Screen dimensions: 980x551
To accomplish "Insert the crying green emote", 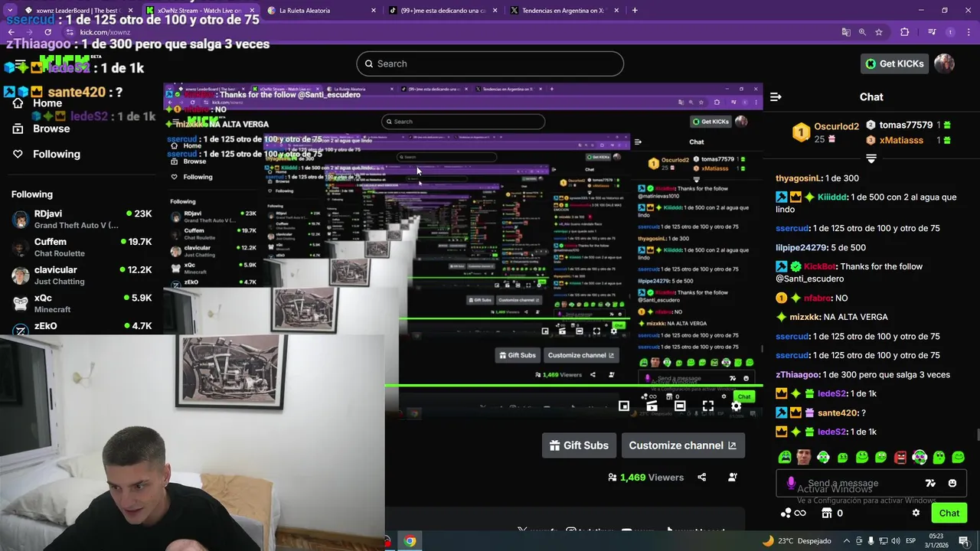I will point(785,458).
